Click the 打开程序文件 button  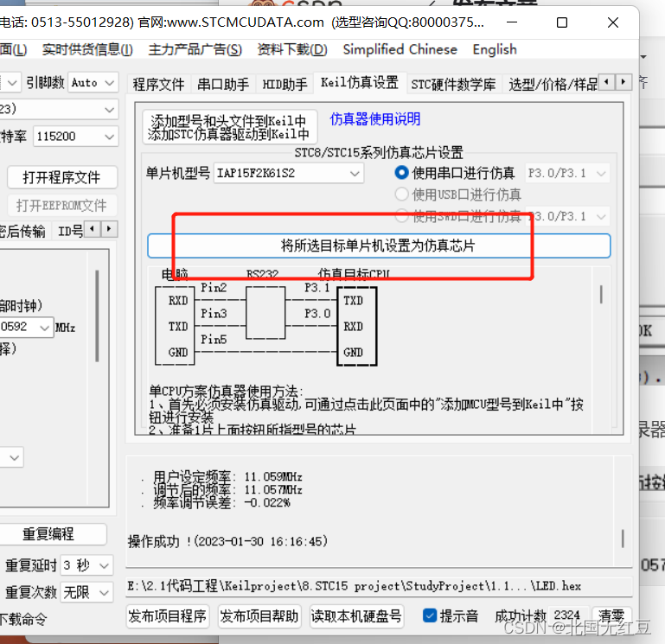click(62, 177)
